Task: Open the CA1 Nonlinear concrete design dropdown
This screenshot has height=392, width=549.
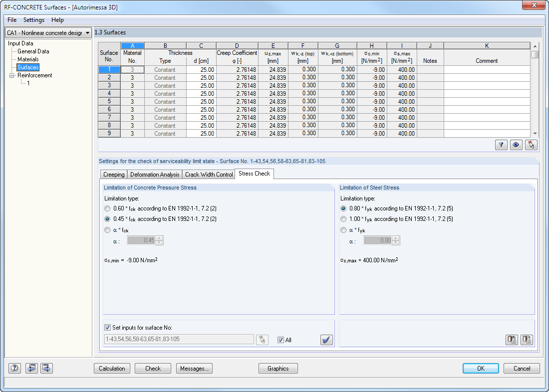Action: point(48,32)
